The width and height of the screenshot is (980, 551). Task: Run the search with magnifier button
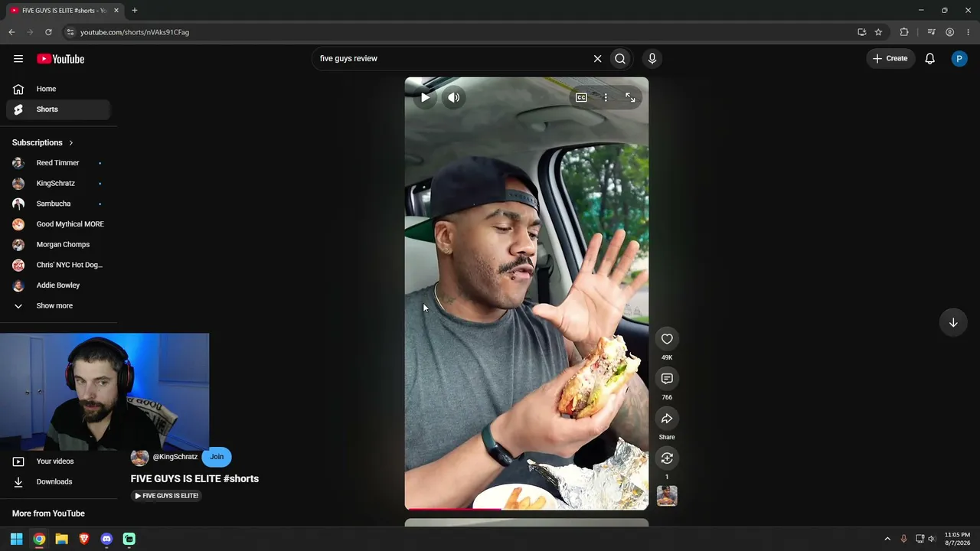(x=620, y=59)
